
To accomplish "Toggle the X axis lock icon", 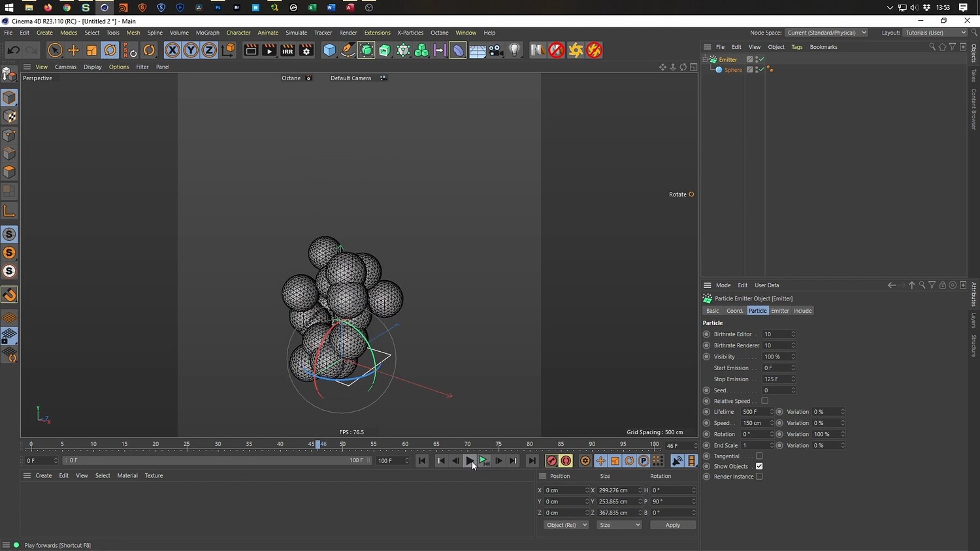I will [x=172, y=50].
